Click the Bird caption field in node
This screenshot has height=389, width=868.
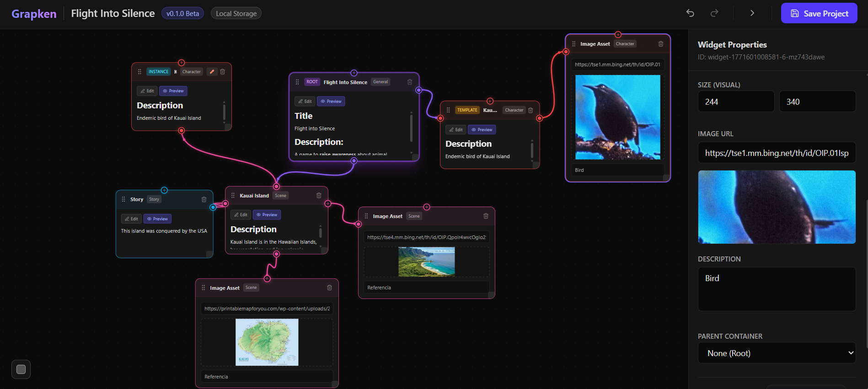click(x=618, y=170)
